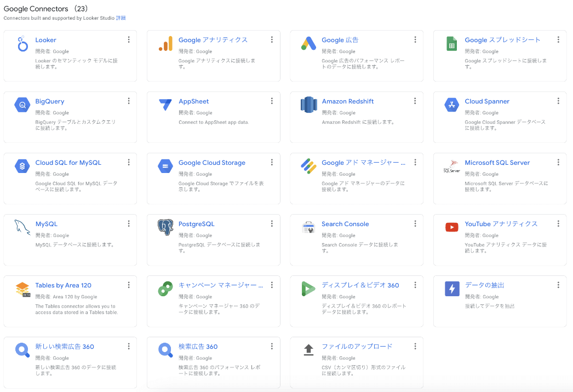Choose the Microsoft SQL Server logo icon
The height and width of the screenshot is (392, 573).
[452, 166]
